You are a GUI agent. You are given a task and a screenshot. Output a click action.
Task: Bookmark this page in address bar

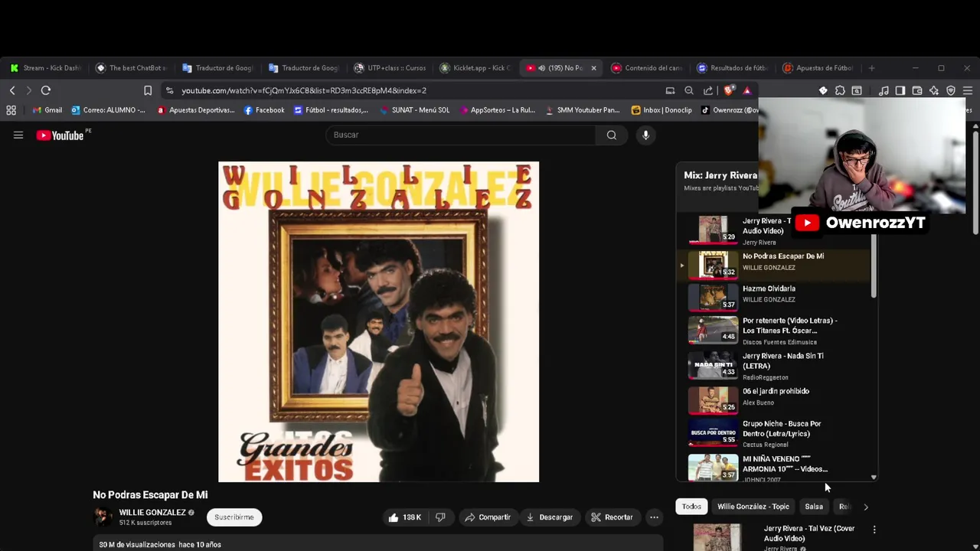coord(148,90)
